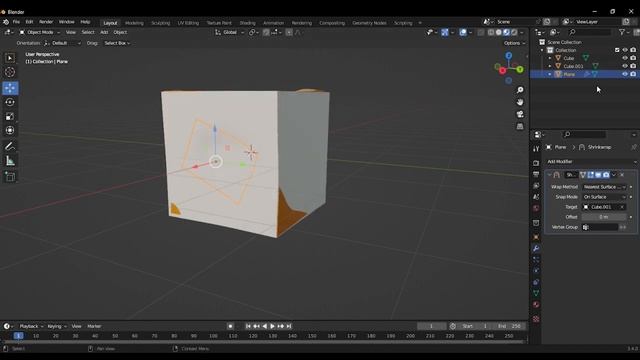
Task: Toggle the Collection exclude checkbox
Action: click(617, 50)
